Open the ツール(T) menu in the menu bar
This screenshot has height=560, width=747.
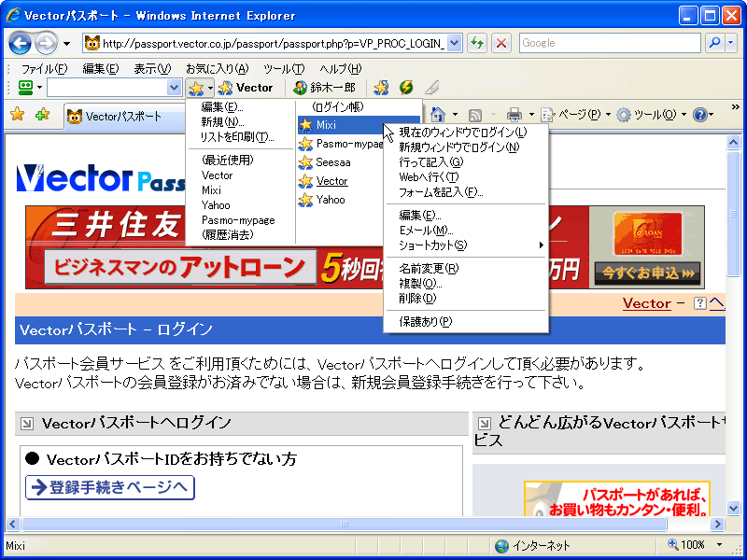coord(284,69)
